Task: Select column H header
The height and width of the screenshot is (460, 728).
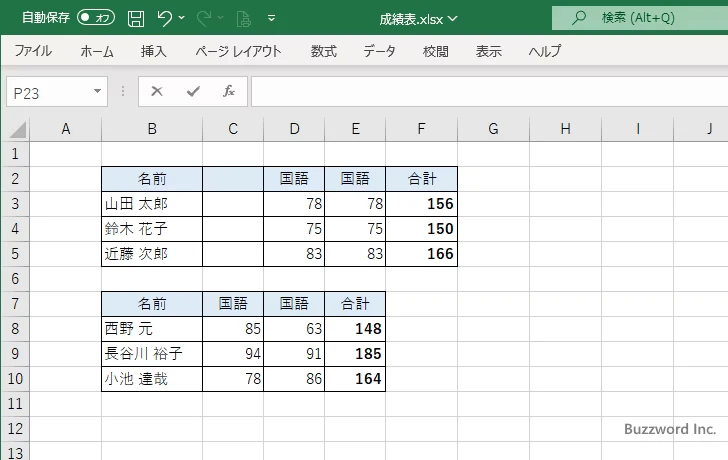Action: coord(565,129)
